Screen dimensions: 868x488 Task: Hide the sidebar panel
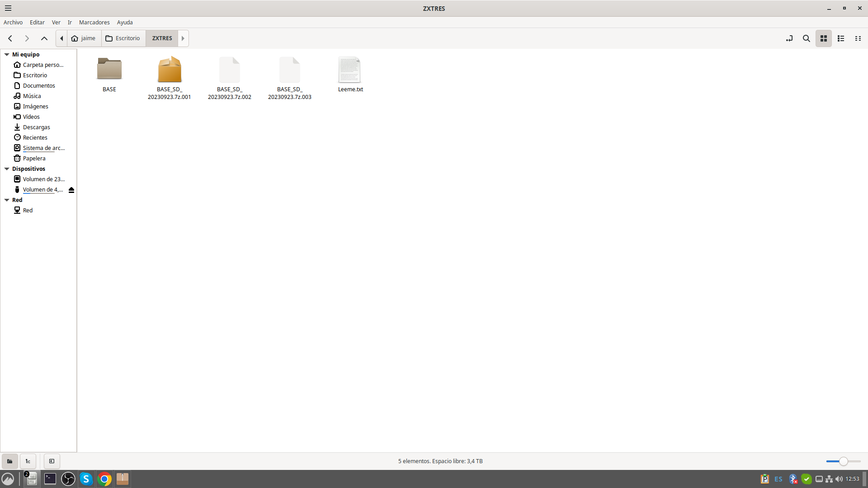point(52,461)
